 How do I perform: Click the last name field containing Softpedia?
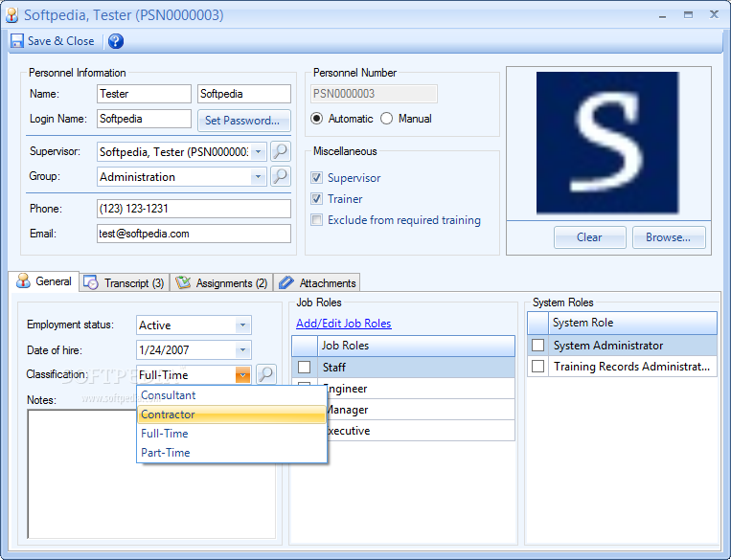(244, 94)
